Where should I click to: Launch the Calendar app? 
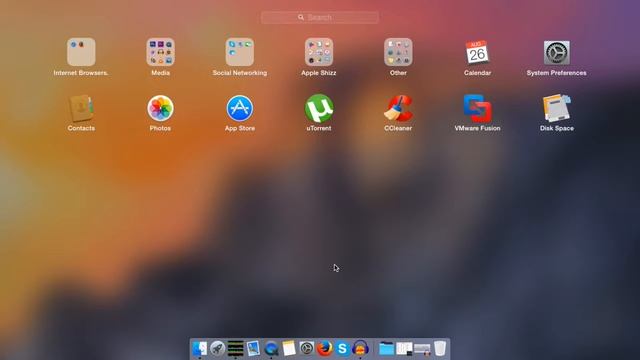pos(477,52)
